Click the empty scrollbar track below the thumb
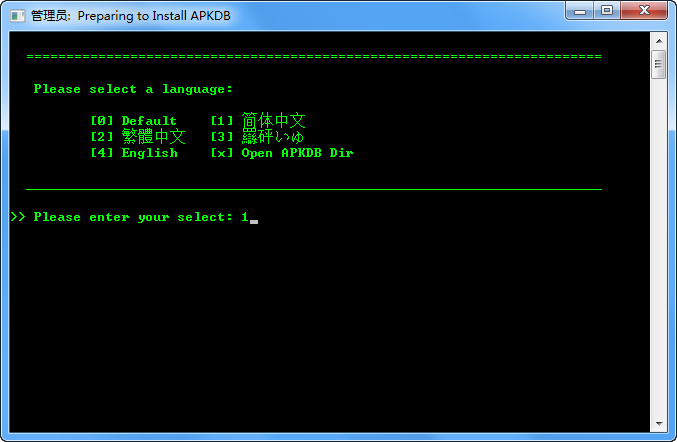Viewport: 677px width, 442px height. click(659, 246)
